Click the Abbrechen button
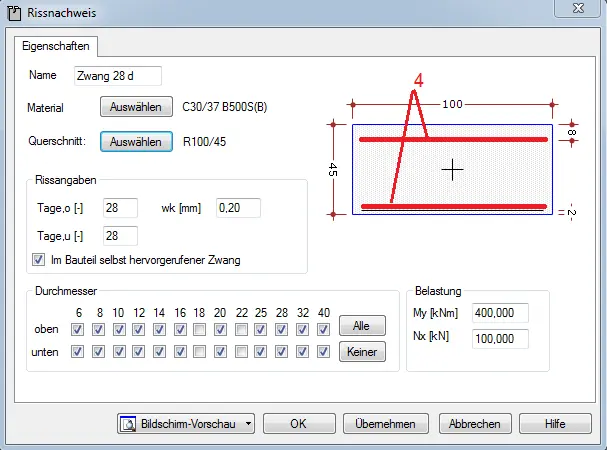 475,424
